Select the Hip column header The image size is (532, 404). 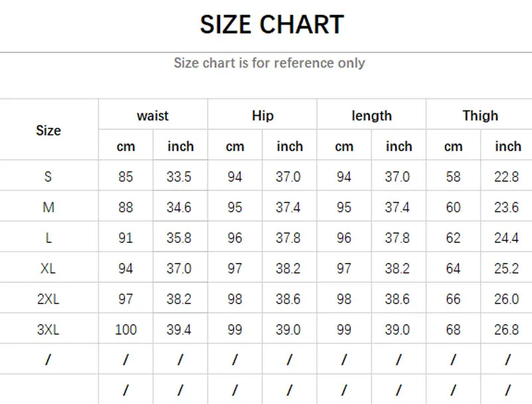point(263,116)
